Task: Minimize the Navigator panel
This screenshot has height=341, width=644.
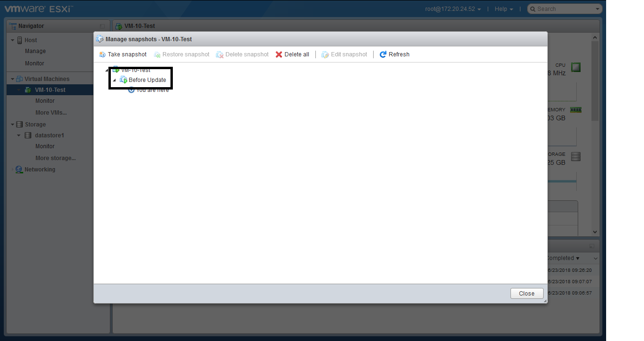Action: 102,26
